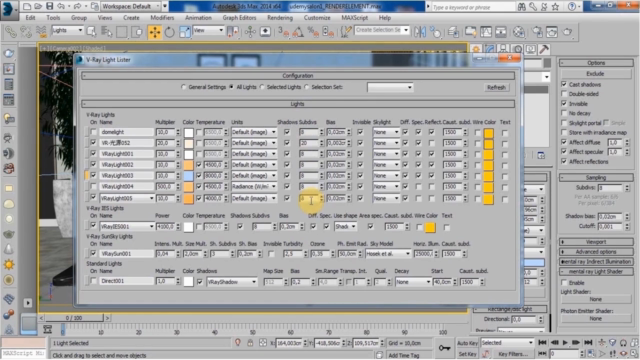The height and width of the screenshot is (360, 640).
Task: Click the sun light icon in left toolbar
Action: pos(9,264)
